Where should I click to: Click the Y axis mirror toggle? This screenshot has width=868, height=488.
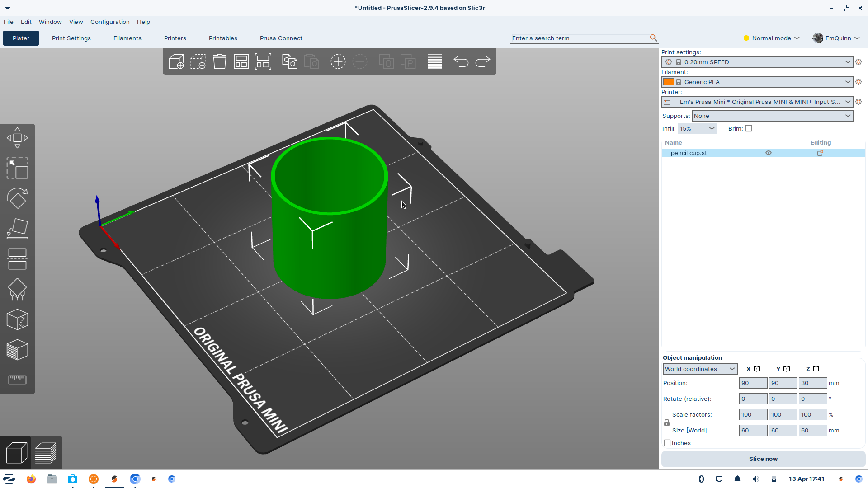(x=787, y=369)
